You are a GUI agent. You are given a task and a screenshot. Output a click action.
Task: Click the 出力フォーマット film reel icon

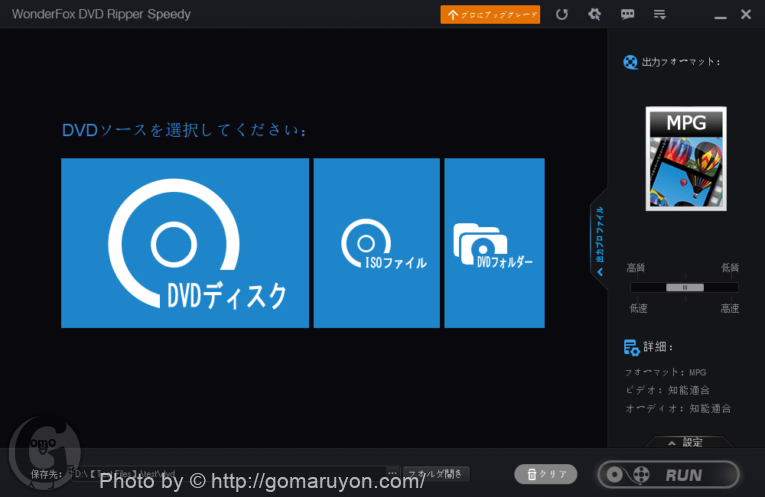(630, 62)
